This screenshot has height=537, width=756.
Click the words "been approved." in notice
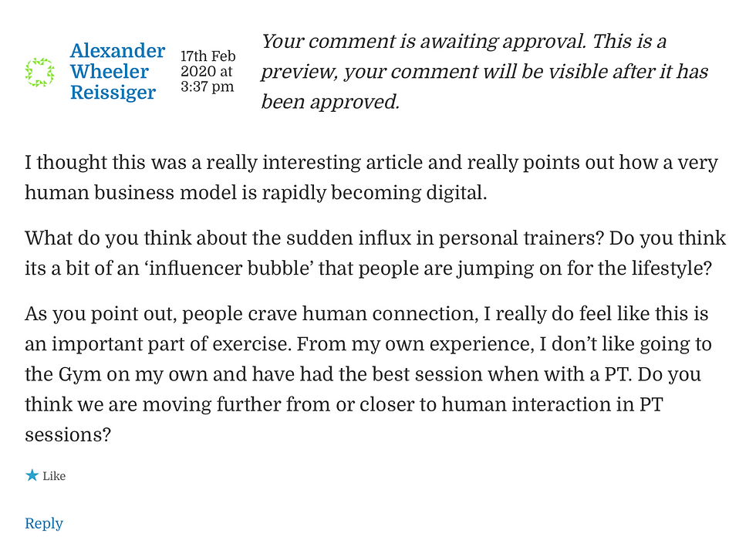[x=330, y=102]
